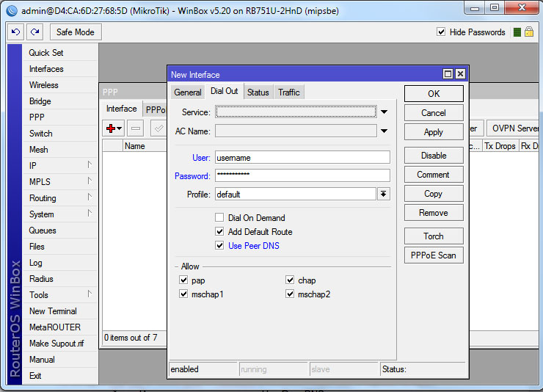The height and width of the screenshot is (392, 543).
Task: Click the Apply button
Action: click(434, 132)
